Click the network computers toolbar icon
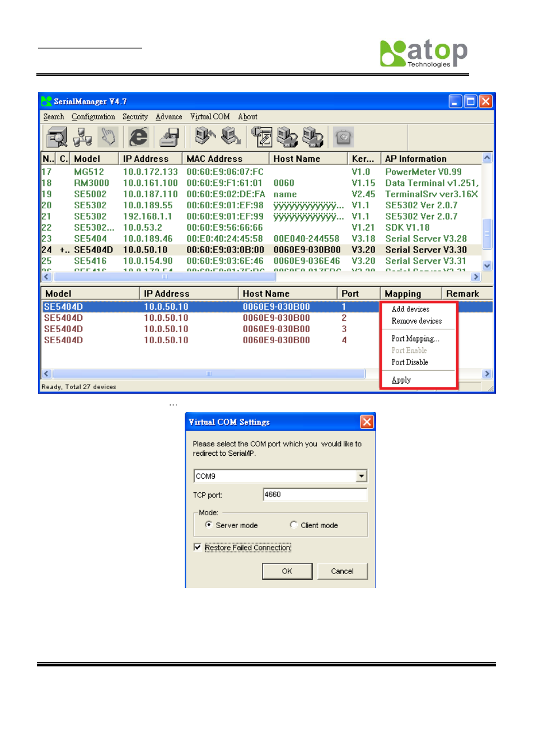Image resolution: width=534 pixels, height=756 pixels. point(82,137)
